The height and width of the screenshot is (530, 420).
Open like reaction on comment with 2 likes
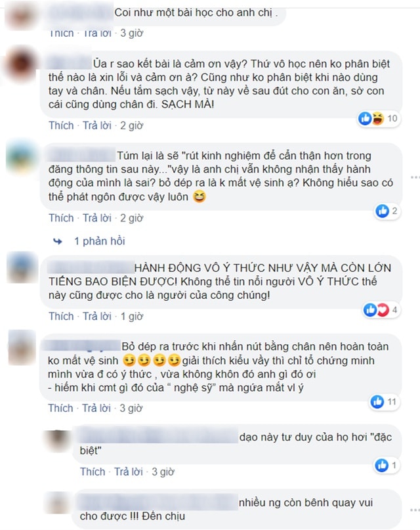tap(382, 211)
